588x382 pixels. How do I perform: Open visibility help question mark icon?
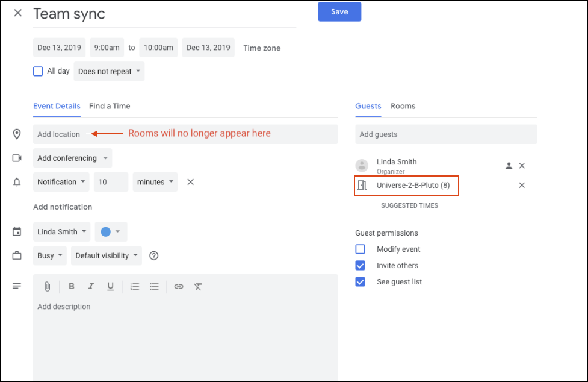153,255
